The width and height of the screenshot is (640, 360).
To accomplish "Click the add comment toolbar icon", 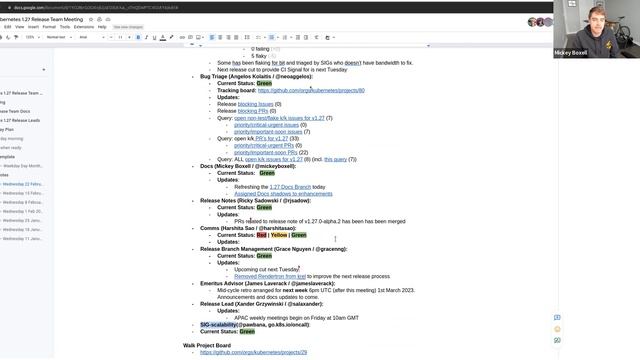I will 190,37.
